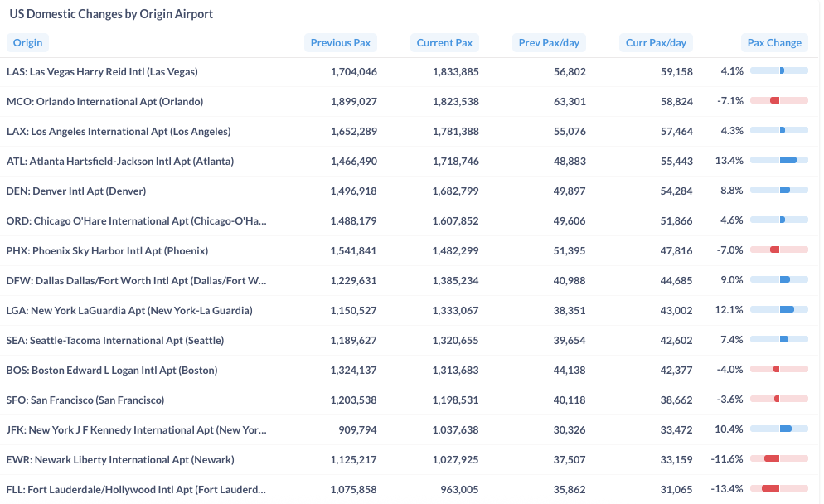Click the 13.4% change bar for ATL

click(778, 160)
